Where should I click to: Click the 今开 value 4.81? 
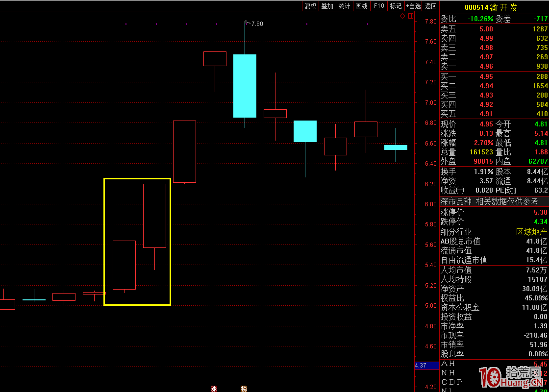point(541,124)
